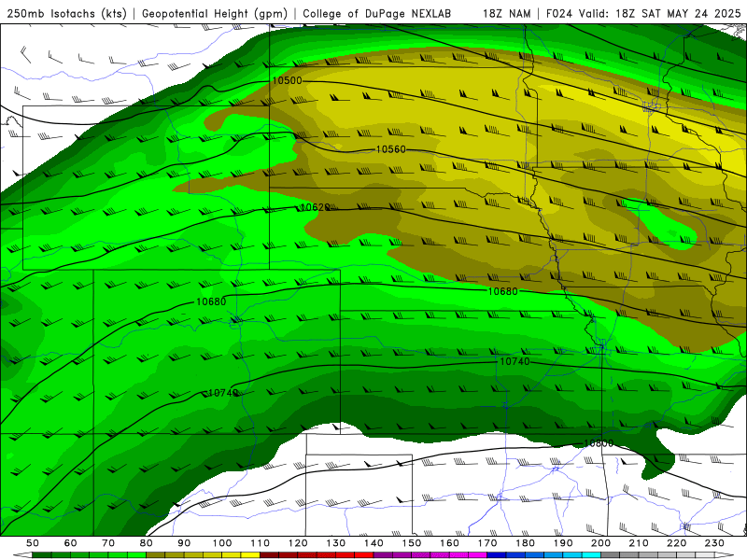Click the darkest green legend swatch under 50

42,555
